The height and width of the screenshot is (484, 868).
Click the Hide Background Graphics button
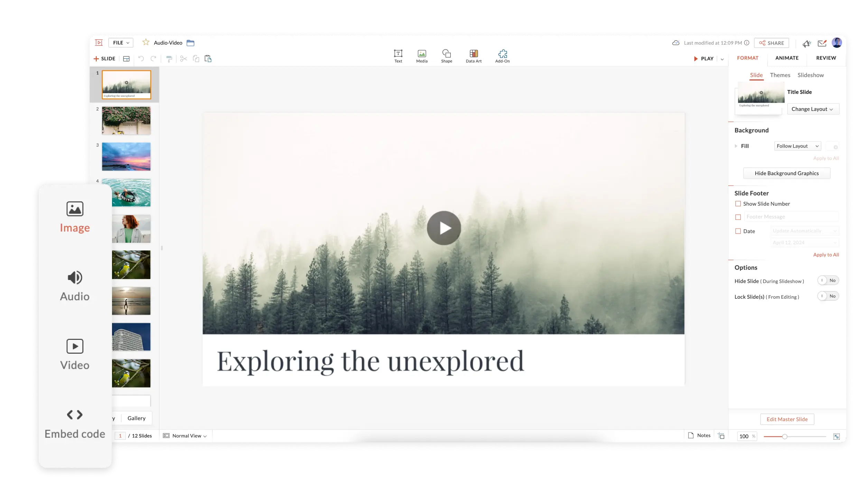786,173
